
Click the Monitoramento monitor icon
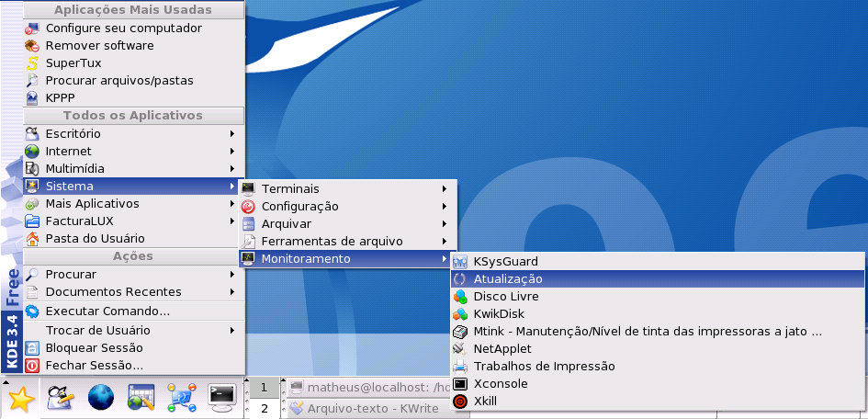249,258
